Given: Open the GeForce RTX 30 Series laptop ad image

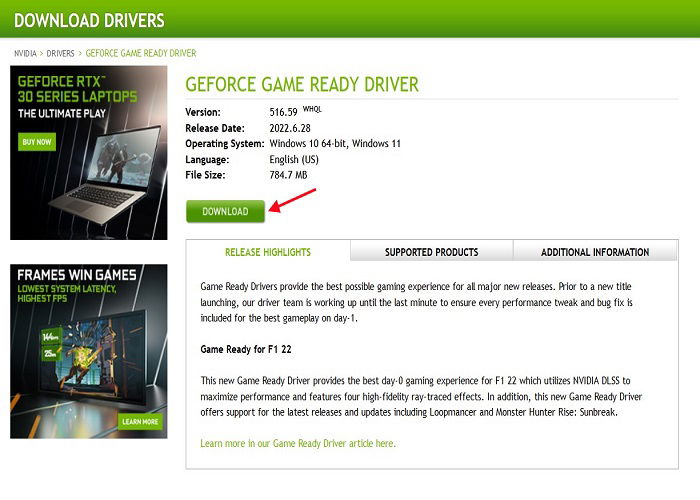Looking at the screenshot, I should (89, 153).
